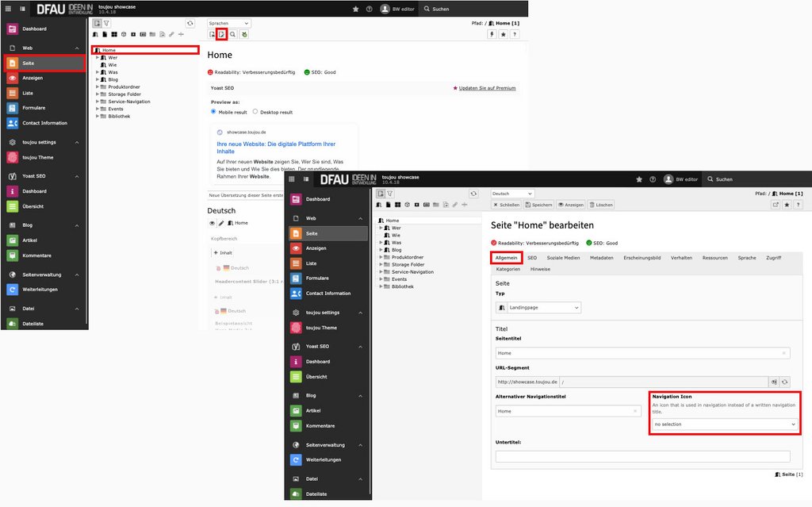Click the recalculate URL-Segment refresh icon
The image size is (812, 507).
[x=785, y=382]
